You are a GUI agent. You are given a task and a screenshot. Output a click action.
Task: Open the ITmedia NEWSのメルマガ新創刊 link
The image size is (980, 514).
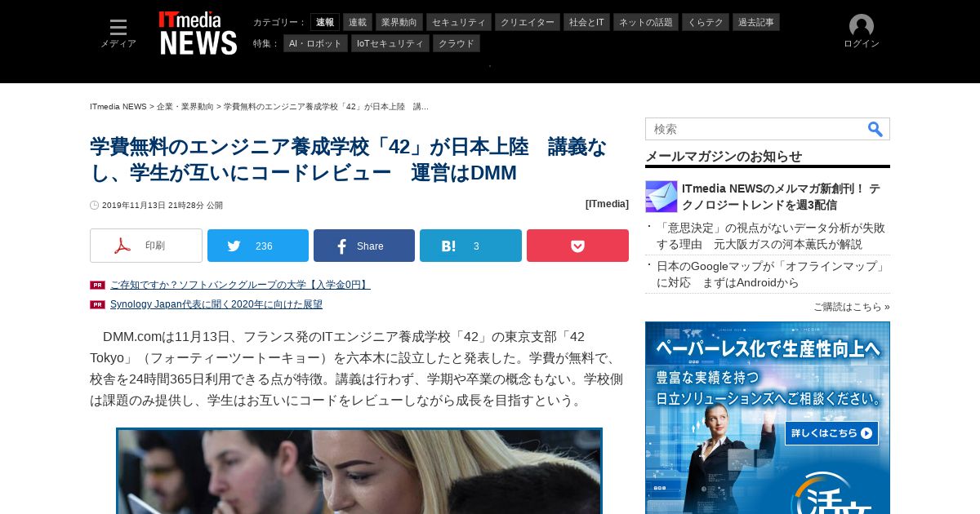click(x=782, y=197)
